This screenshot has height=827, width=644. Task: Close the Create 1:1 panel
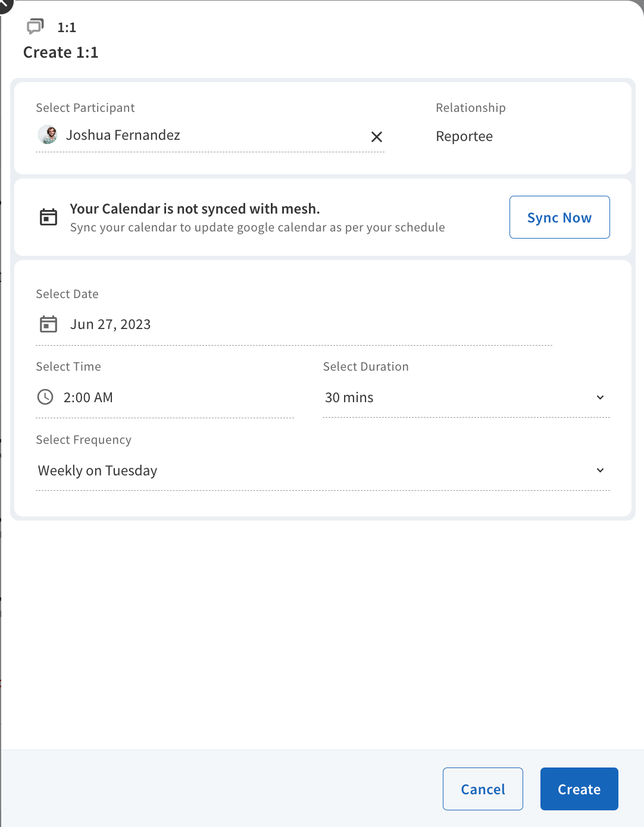click(4, 4)
